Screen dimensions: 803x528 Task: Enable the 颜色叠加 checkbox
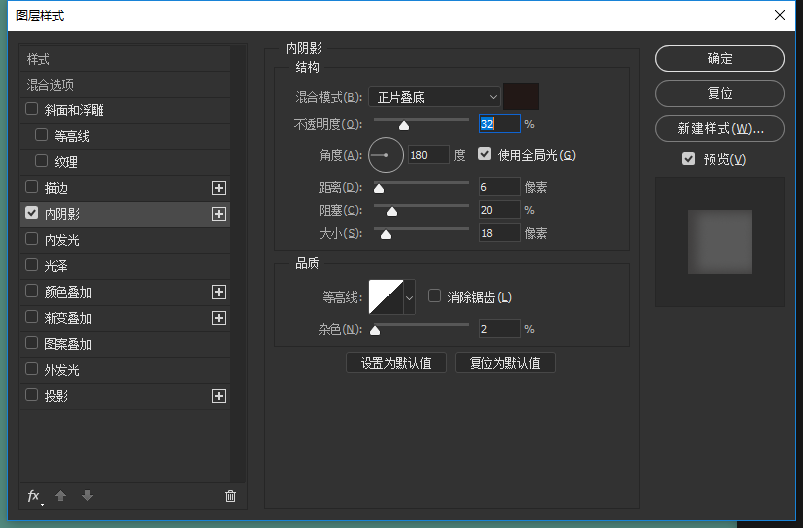tap(31, 291)
